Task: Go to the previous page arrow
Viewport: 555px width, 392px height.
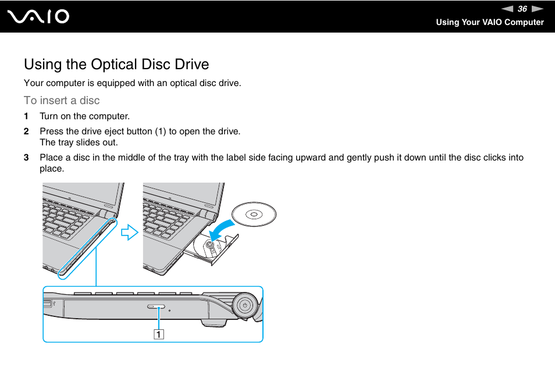Action: [x=507, y=9]
